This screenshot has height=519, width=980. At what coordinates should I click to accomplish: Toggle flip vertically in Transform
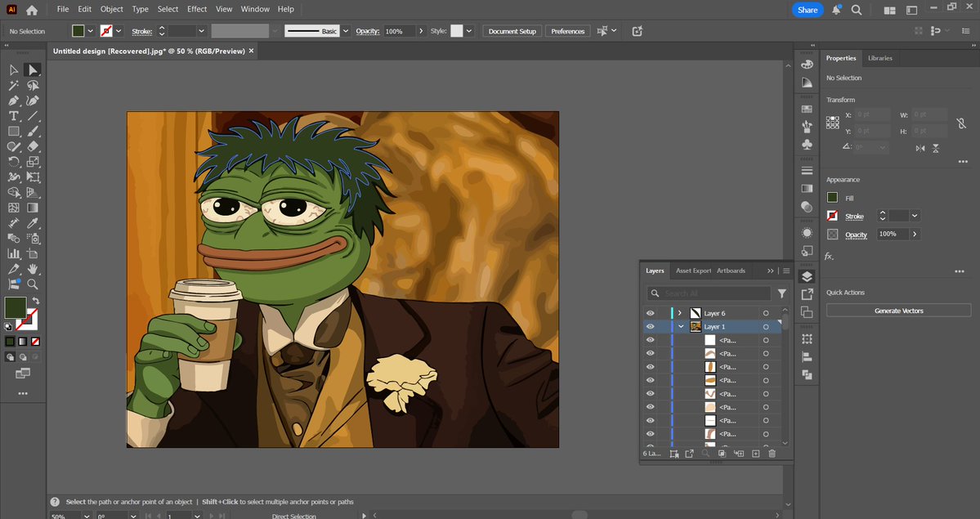pos(936,148)
